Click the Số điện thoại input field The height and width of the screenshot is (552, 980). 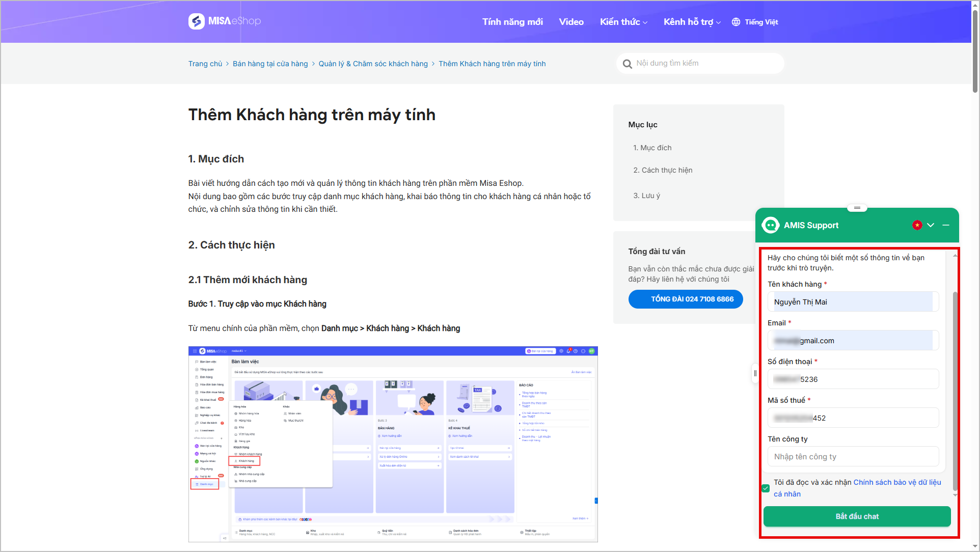(853, 379)
